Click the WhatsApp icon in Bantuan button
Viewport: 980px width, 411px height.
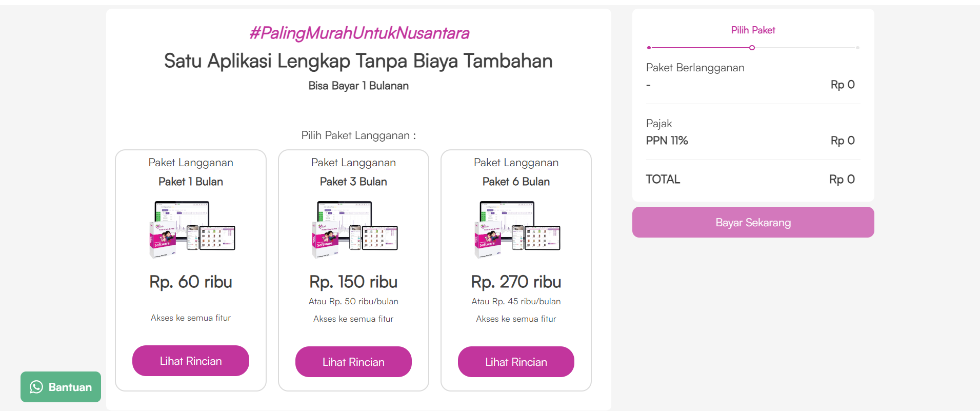36,387
